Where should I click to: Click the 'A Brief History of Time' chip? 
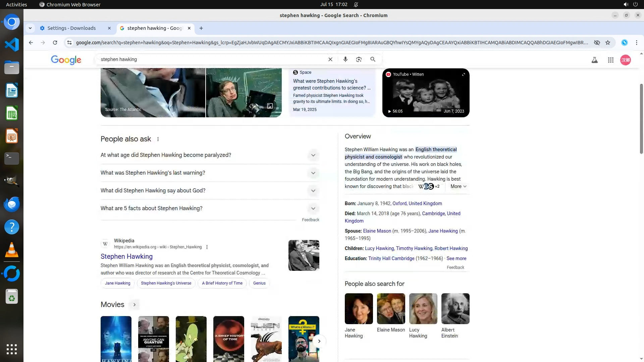(x=222, y=283)
